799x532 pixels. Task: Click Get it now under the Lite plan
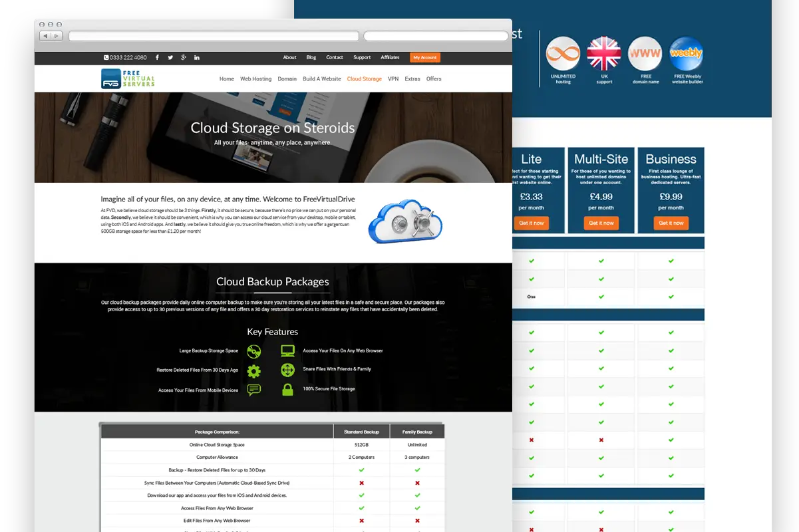[x=532, y=223]
